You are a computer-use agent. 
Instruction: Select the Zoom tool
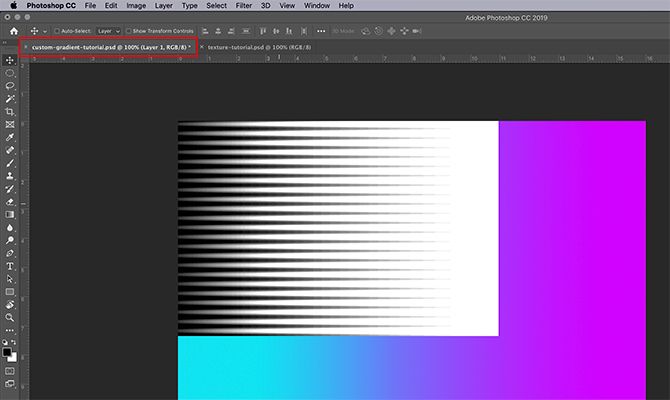coord(10,318)
